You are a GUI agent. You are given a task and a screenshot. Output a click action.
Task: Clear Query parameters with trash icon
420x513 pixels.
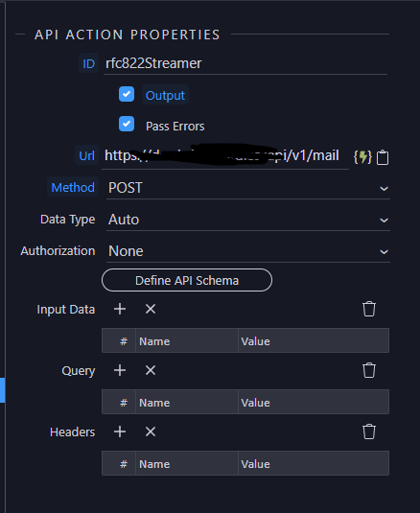click(369, 370)
